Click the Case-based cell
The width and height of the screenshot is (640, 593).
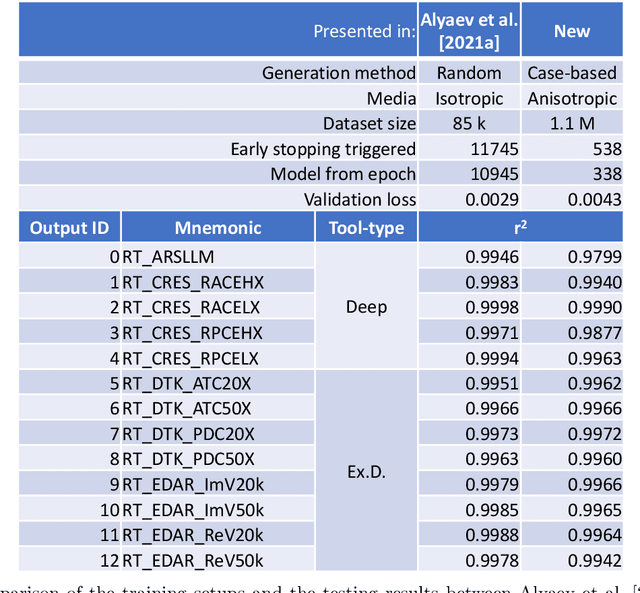(572, 73)
